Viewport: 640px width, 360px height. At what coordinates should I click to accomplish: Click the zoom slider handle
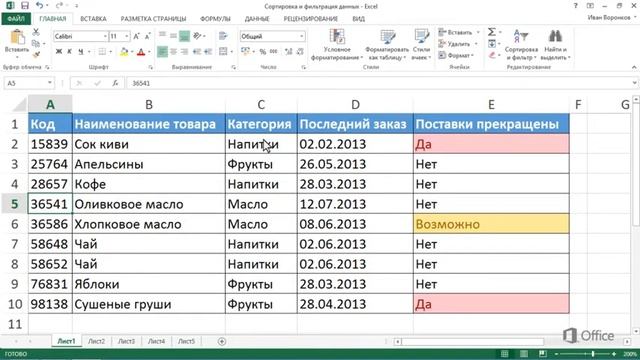593,354
